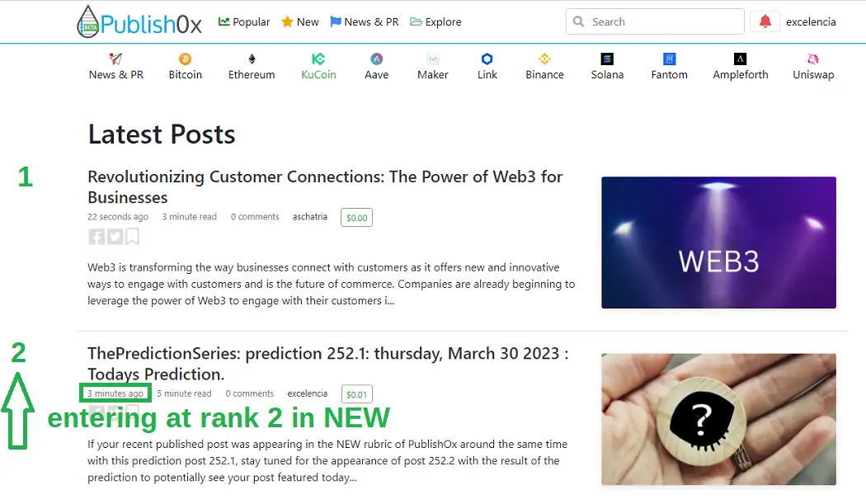Open the WEB3 post thumbnail image

click(718, 243)
